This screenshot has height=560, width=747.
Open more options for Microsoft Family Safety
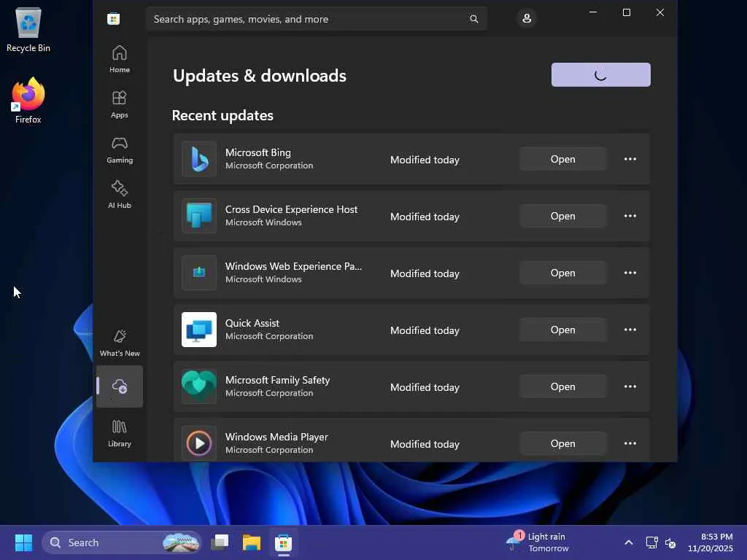coord(630,386)
